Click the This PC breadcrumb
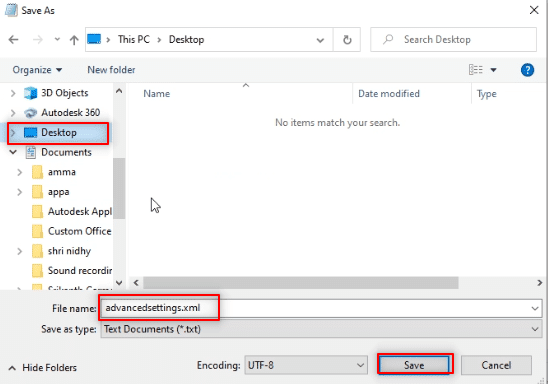Screen dimensions: 548x384 [x=134, y=39]
